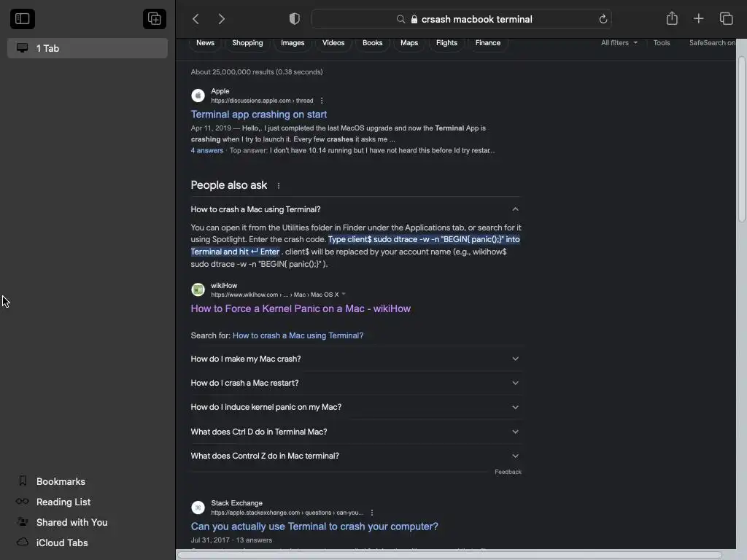The height and width of the screenshot is (560, 747).
Task: Click the 'About 25,000,000 results' text
Action: [256, 72]
